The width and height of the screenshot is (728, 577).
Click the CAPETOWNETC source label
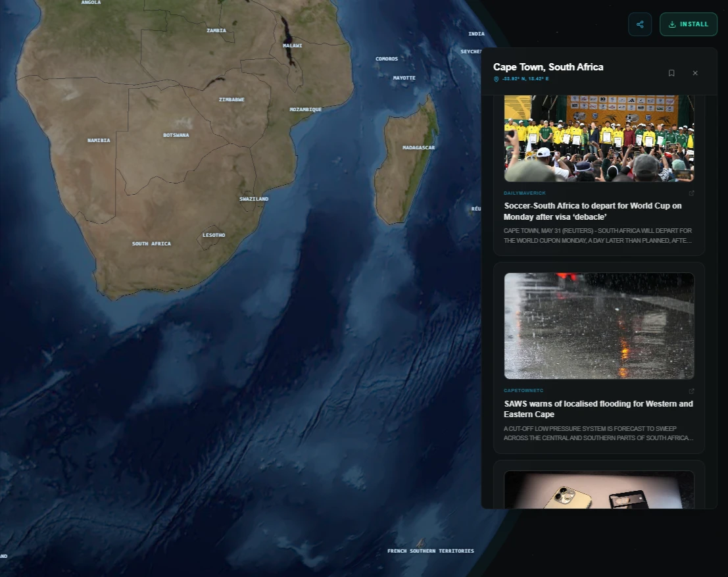[523, 391]
